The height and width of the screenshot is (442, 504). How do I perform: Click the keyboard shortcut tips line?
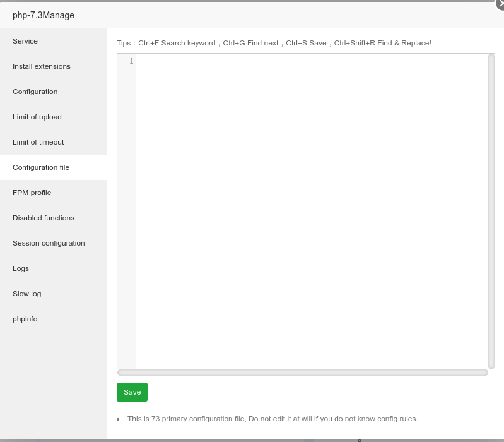coord(274,43)
